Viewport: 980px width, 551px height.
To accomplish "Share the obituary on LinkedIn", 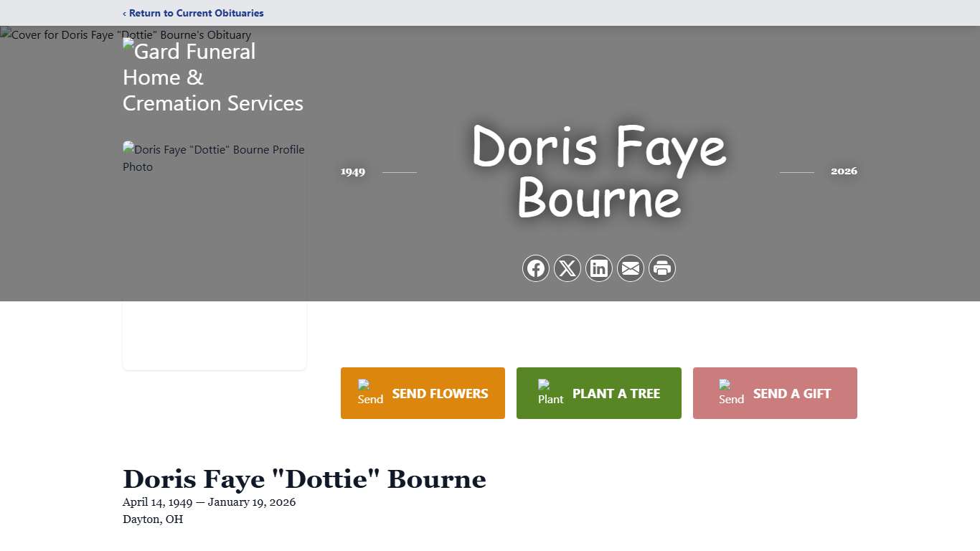I will pos(599,268).
